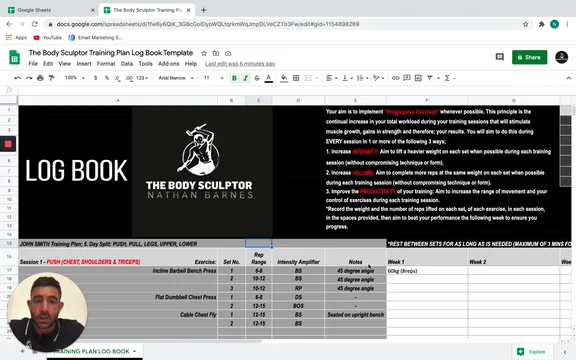Screen dimensions: 576x360
Task: Open the text wrapping dropdown
Action: pos(362,78)
